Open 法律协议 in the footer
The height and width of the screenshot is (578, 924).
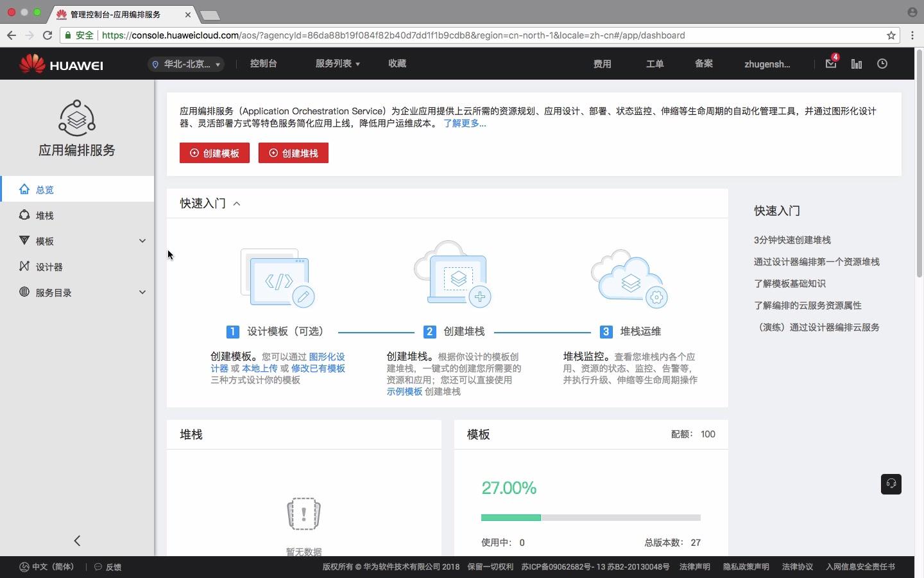pyautogui.click(x=798, y=567)
